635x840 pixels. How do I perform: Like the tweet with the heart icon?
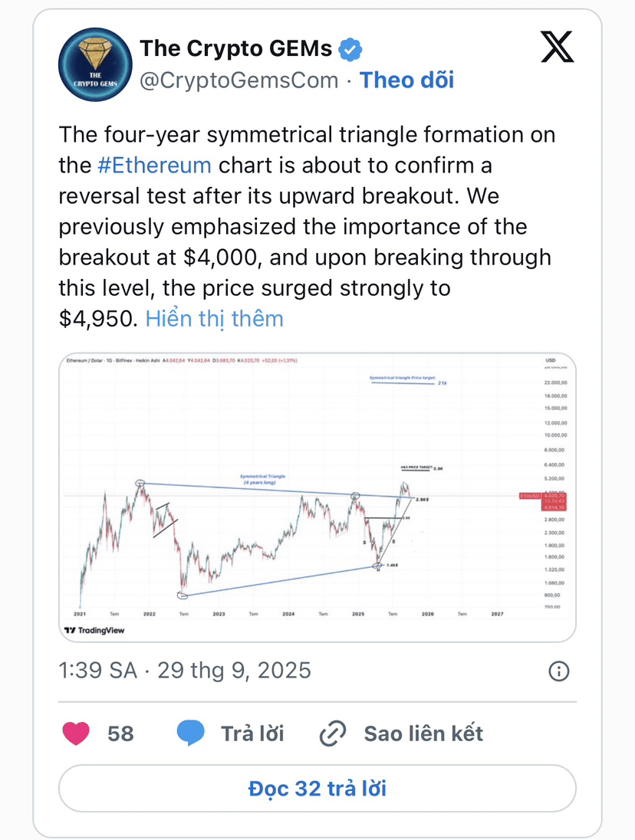coord(75,733)
